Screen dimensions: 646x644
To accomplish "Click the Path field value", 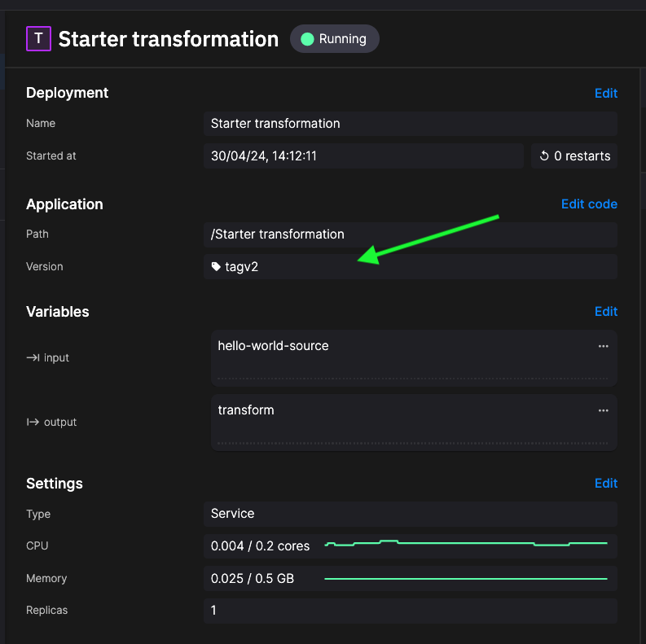I will [410, 234].
